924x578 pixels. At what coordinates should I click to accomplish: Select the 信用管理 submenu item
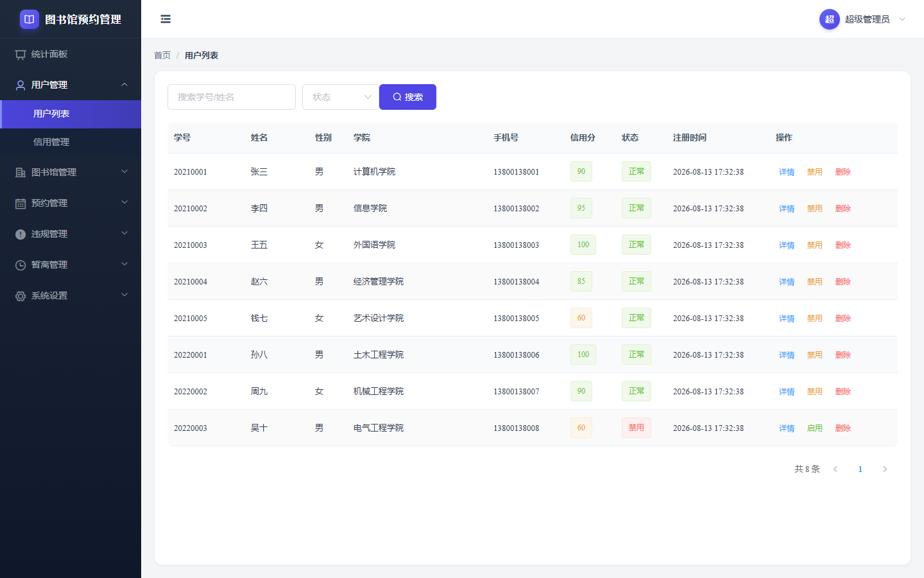click(x=71, y=142)
